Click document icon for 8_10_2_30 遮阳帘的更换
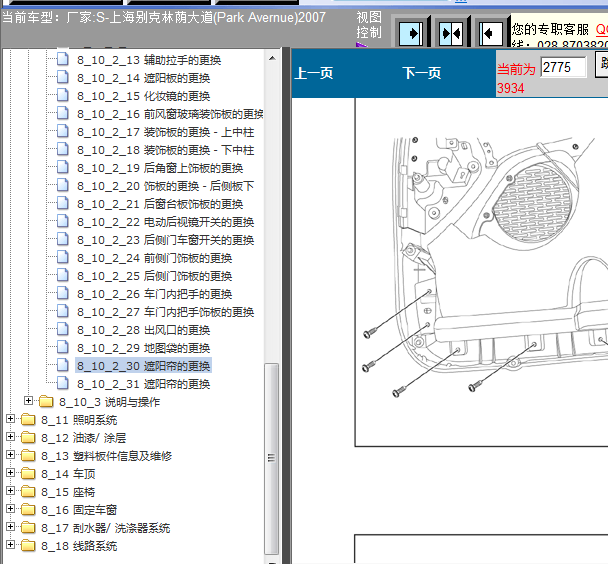608x564 pixels. (x=62, y=366)
